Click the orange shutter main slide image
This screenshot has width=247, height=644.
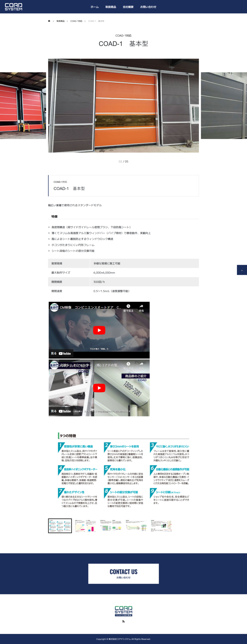click(x=123, y=106)
